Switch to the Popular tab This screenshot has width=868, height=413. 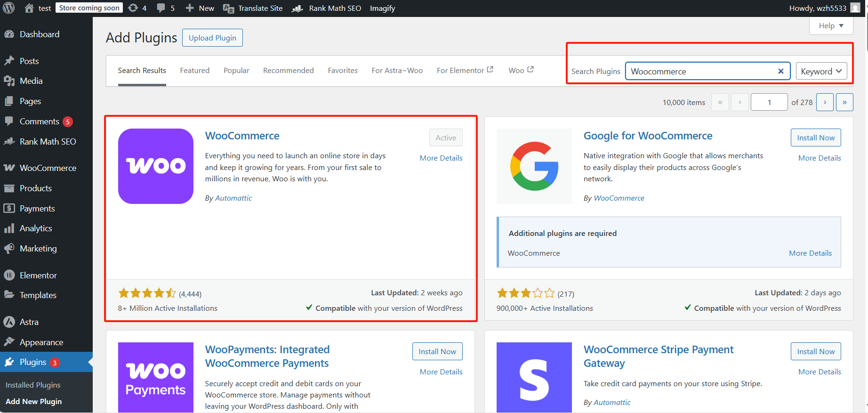(236, 70)
